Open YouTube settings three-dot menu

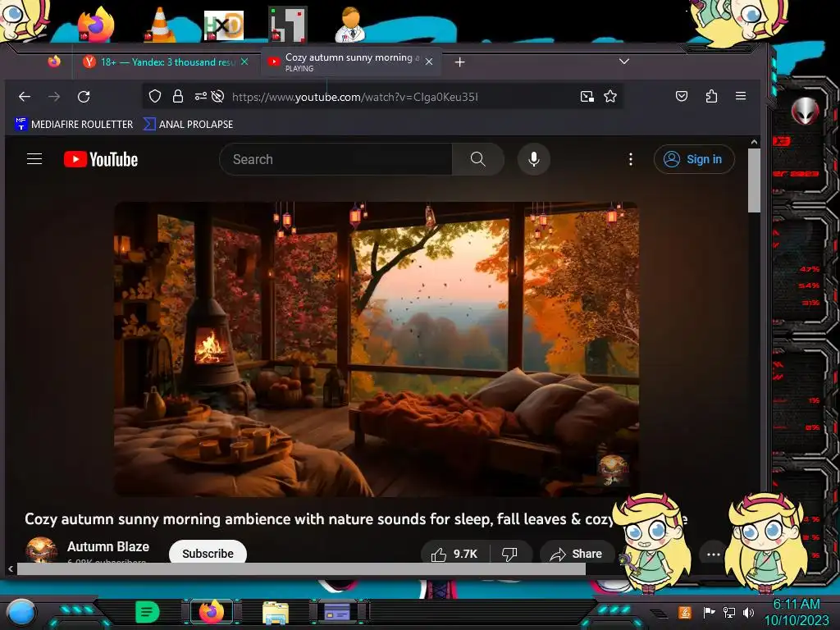631,159
